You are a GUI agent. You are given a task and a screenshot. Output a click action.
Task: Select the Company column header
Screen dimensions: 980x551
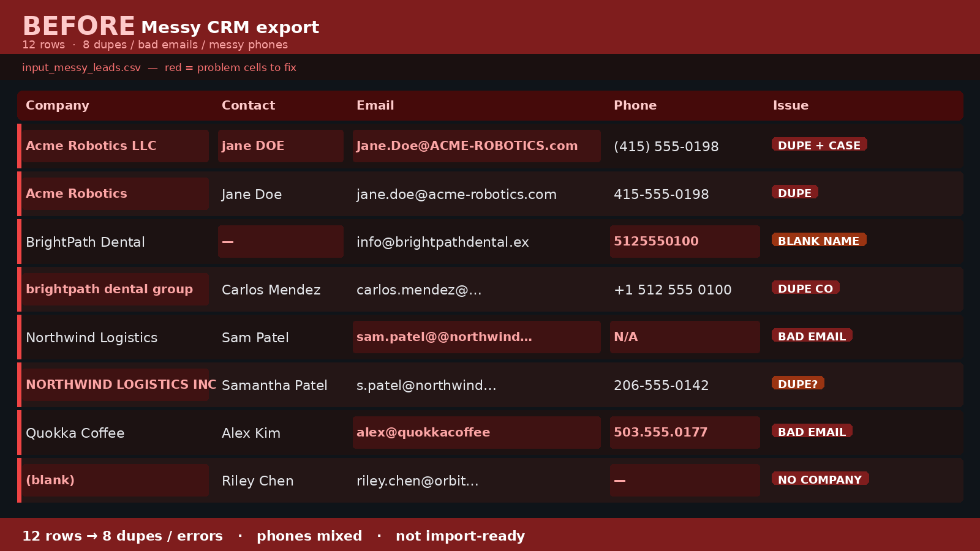point(58,105)
